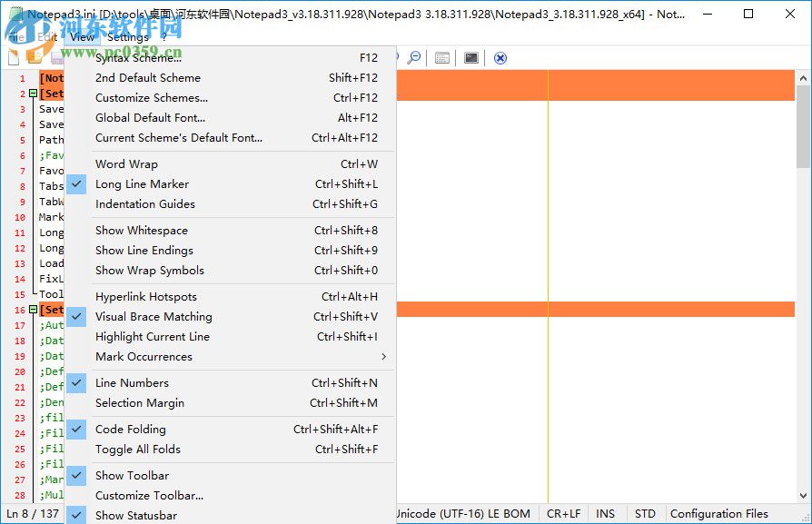Open Customize Toolbar...
This screenshot has width=812, height=524.
(x=231, y=496)
